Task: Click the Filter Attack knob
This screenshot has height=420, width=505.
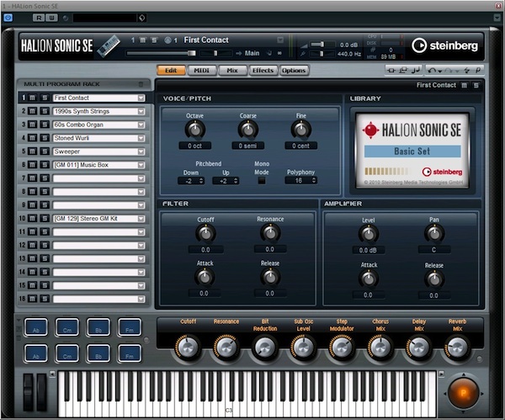Action: pos(205,277)
